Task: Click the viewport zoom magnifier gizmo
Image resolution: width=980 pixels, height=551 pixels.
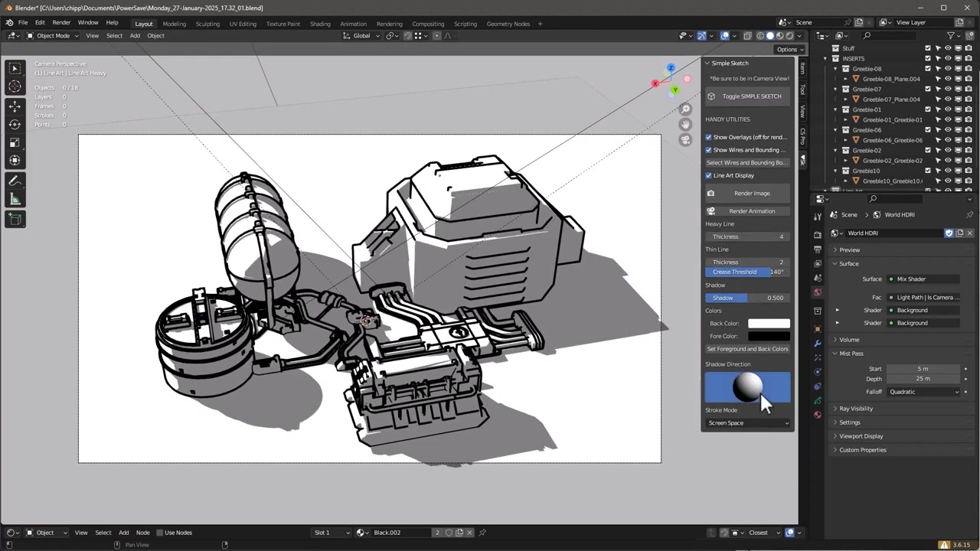Action: coord(685,109)
